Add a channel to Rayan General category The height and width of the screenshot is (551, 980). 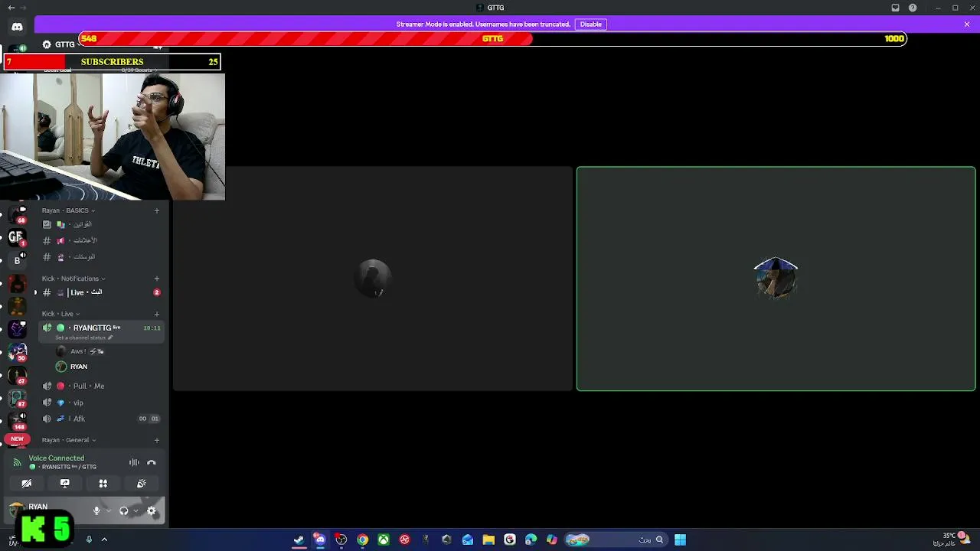tap(157, 440)
